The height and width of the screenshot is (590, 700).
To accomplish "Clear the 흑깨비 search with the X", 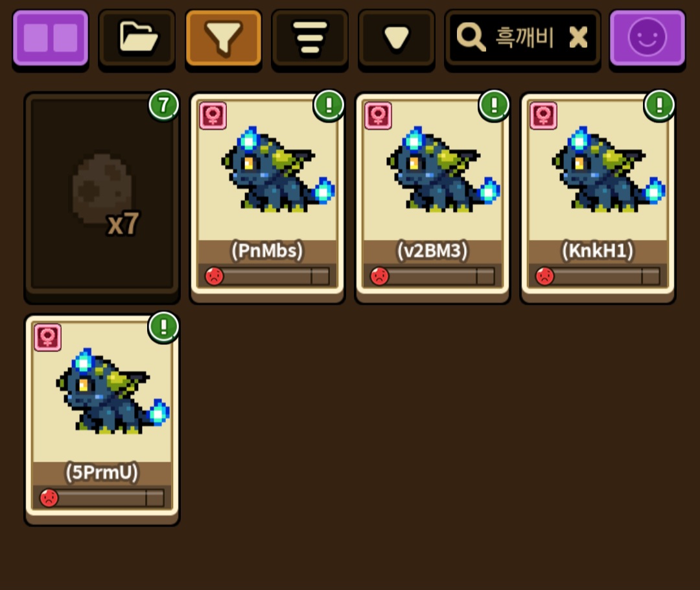I will pos(578,37).
